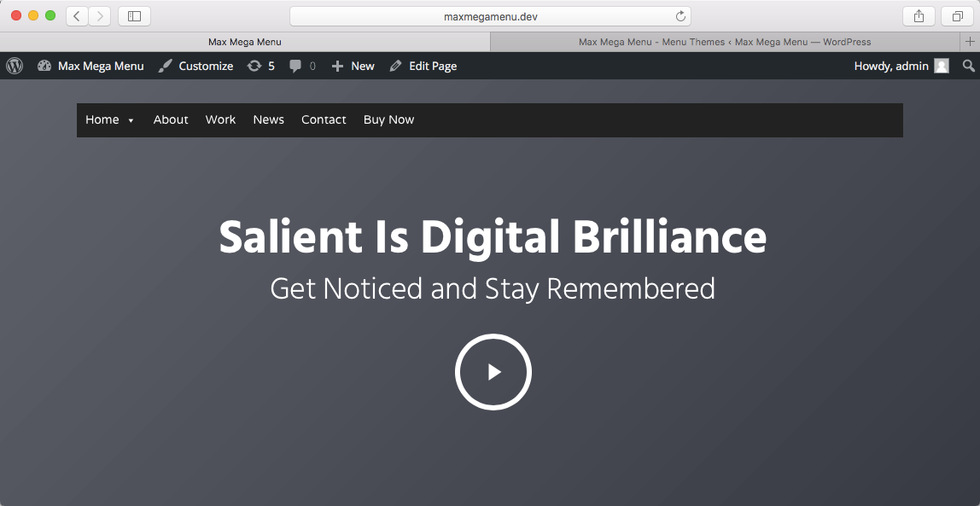The image size is (980, 506).
Task: Click the dashboard gauge icon
Action: pyautogui.click(x=44, y=66)
